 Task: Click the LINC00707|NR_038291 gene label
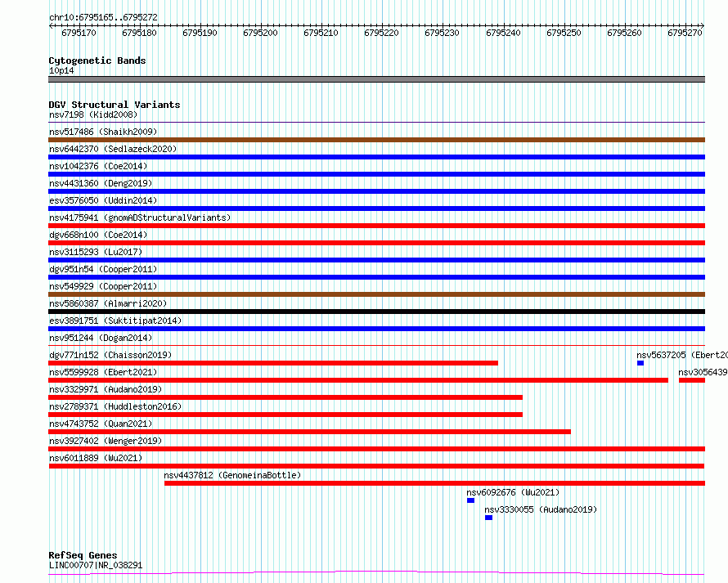(x=96, y=565)
